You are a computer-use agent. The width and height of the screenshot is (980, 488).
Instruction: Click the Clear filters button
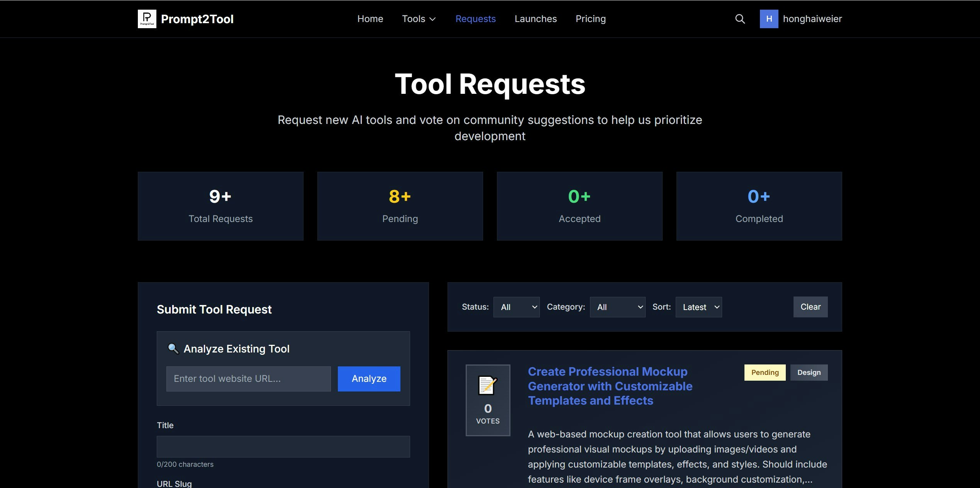pyautogui.click(x=810, y=307)
